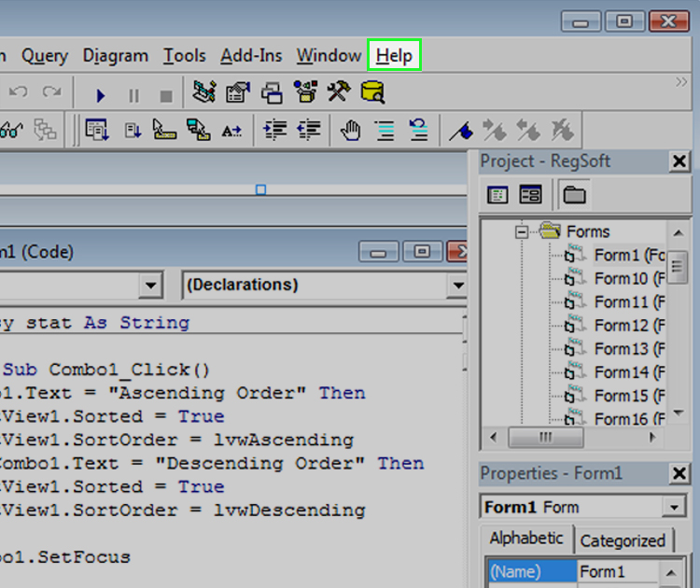This screenshot has height=588, width=700.
Task: Click View Code button in Project panel
Action: point(497,195)
